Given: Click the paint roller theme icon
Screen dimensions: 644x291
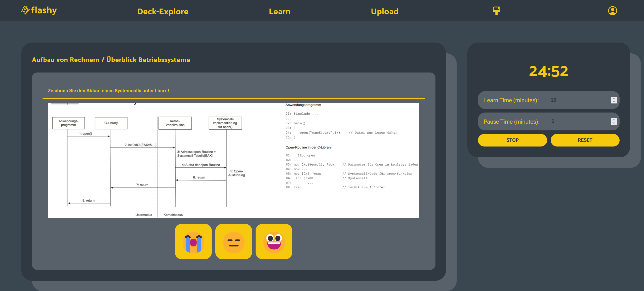Looking at the screenshot, I should click(496, 11).
